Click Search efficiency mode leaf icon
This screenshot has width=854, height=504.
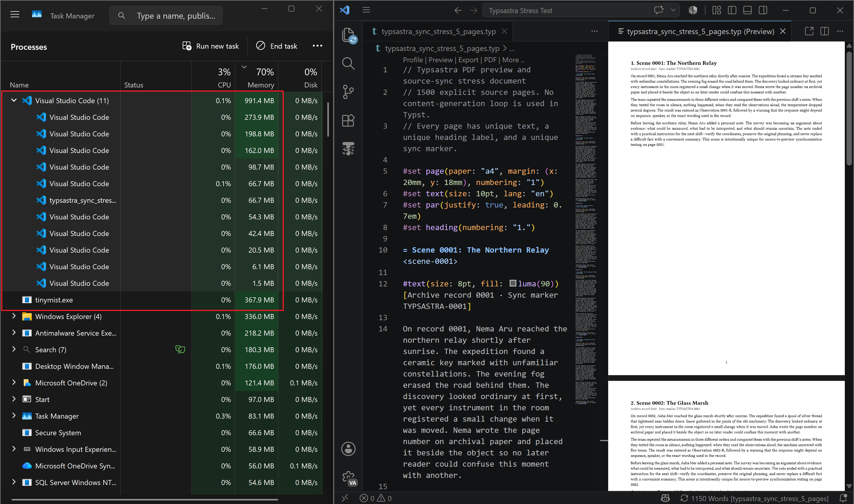[x=180, y=350]
